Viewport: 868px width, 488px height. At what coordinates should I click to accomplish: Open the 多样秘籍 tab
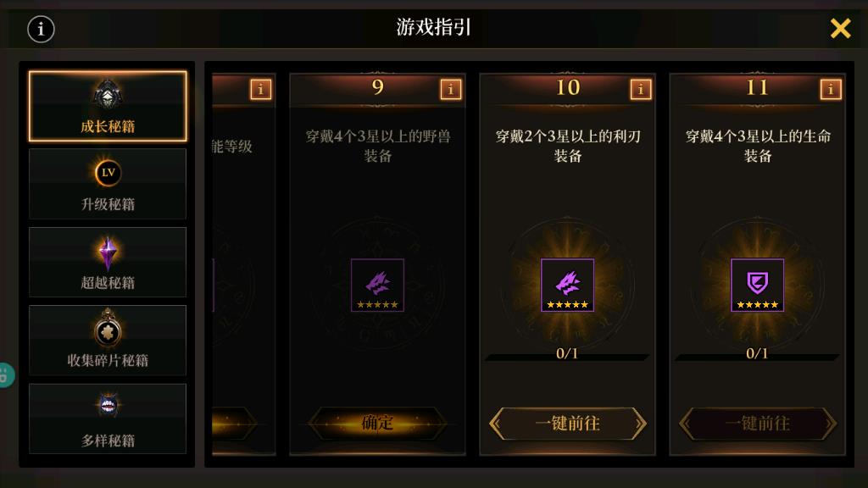point(108,419)
